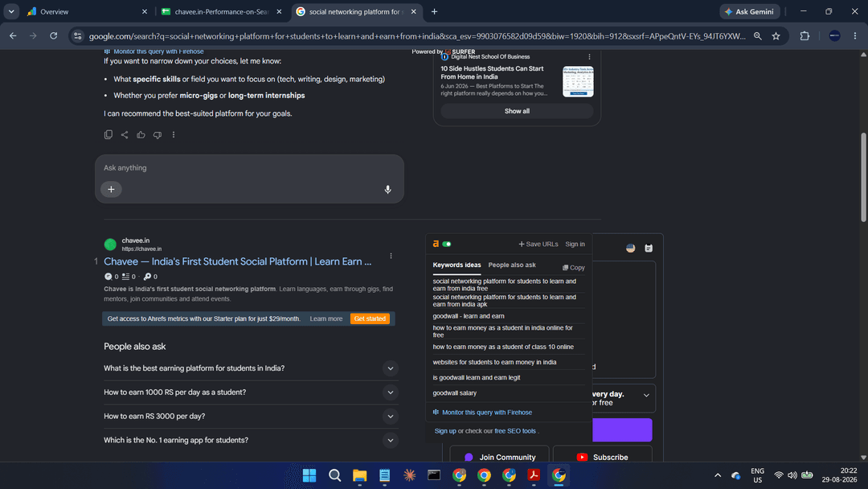This screenshot has height=489, width=868.
Task: Click the Get started Ahrefs button
Action: click(370, 319)
